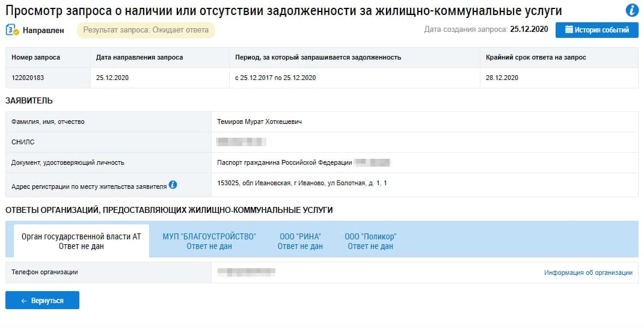Click the blurred organization phone number

tap(246, 272)
